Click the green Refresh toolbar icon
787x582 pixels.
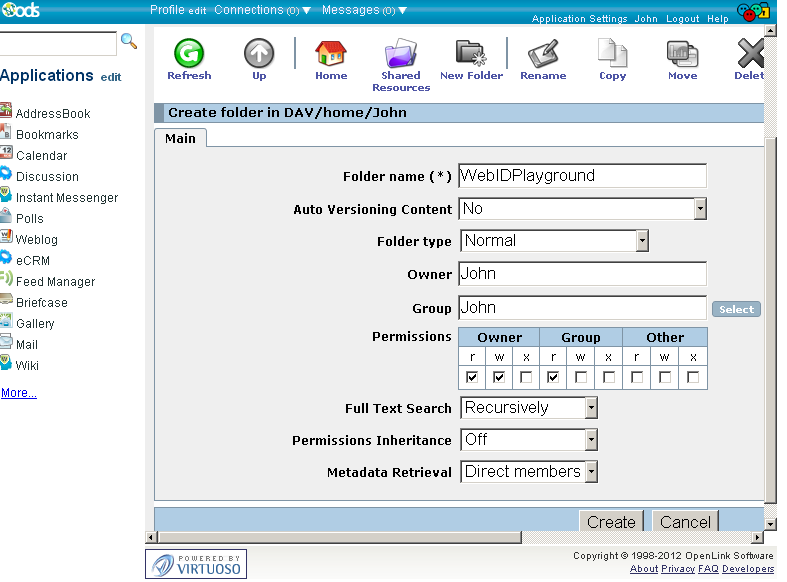189,54
